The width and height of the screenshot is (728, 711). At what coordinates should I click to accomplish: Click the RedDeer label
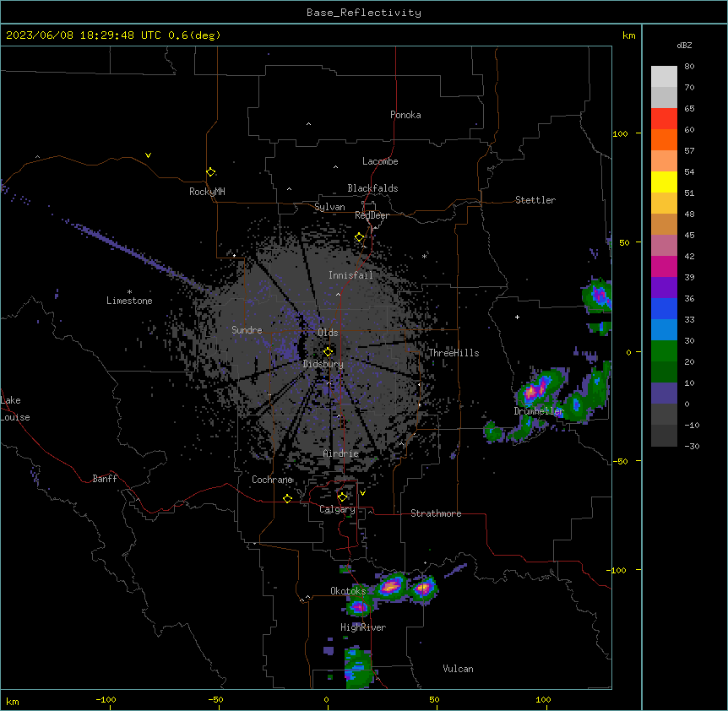pyautogui.click(x=372, y=215)
